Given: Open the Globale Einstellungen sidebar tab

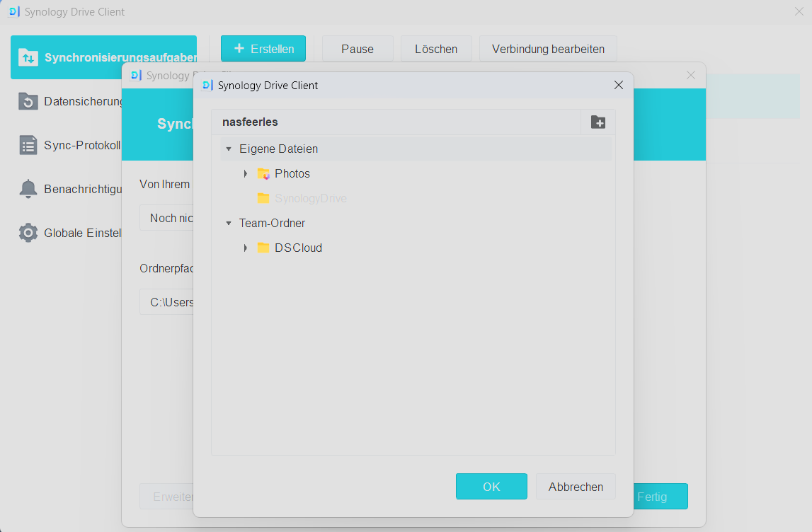Looking at the screenshot, I should [67, 233].
